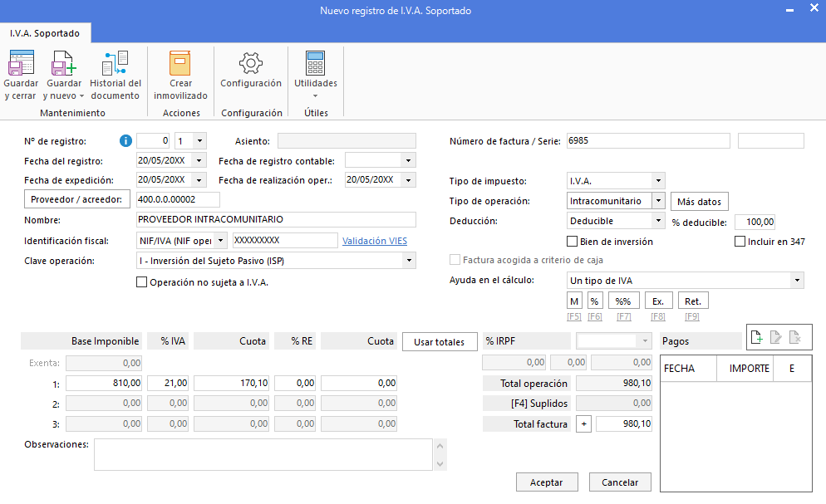Click the Serie field next to invoice number

tap(770, 140)
